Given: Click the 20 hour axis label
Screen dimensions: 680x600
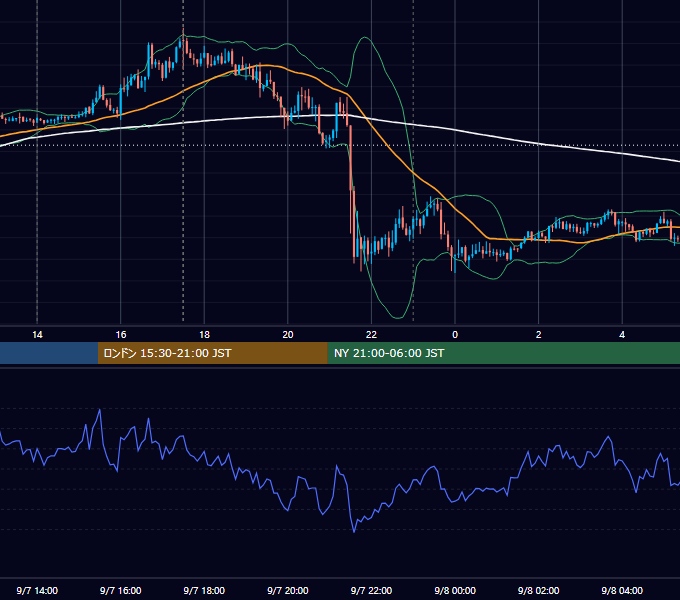Looking at the screenshot, I should coord(288,335).
